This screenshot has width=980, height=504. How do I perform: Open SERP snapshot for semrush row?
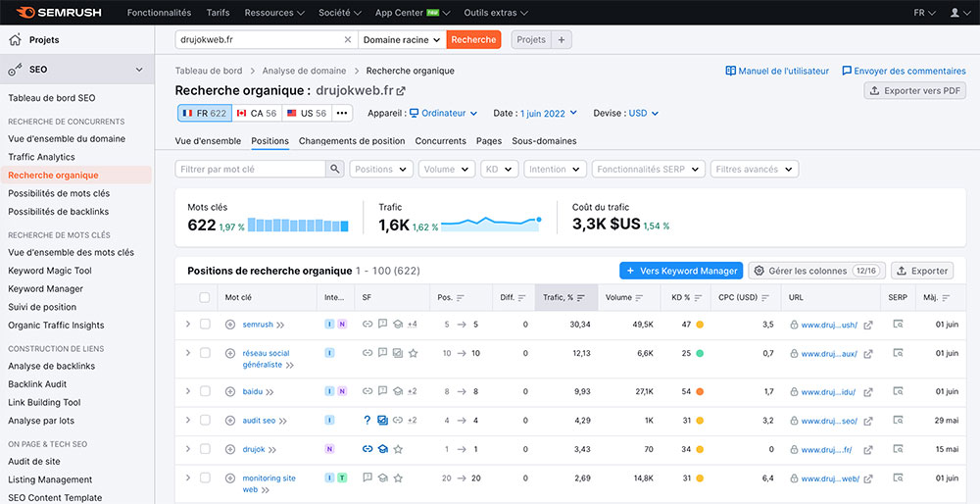(898, 324)
